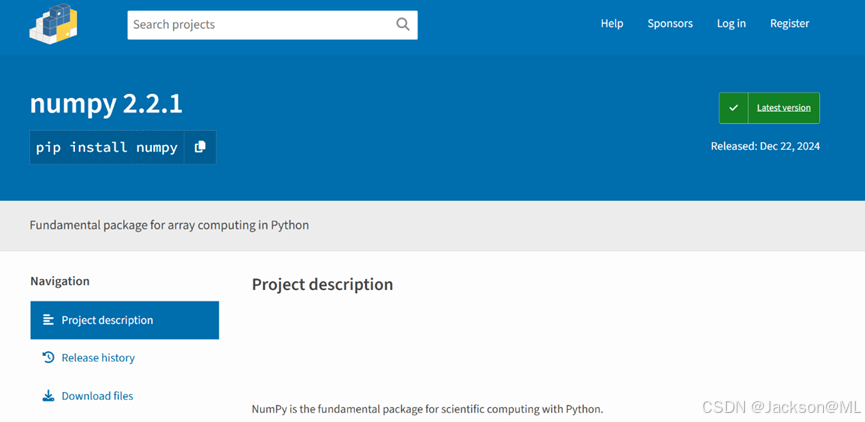Click the Latest version button

783,108
